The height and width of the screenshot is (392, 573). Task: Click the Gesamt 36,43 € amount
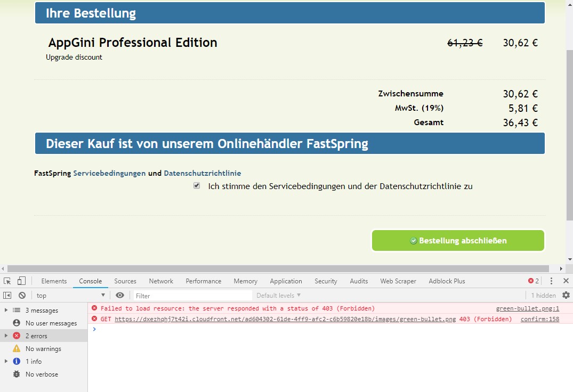(x=520, y=123)
